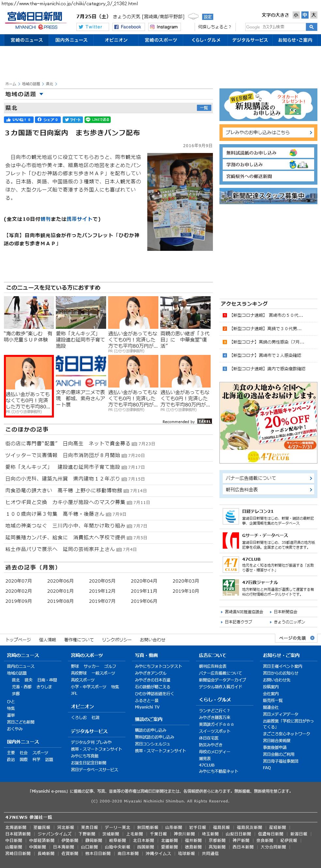Click the Miyanichi e-Press logo
The image size is (321, 868).
(35, 20)
